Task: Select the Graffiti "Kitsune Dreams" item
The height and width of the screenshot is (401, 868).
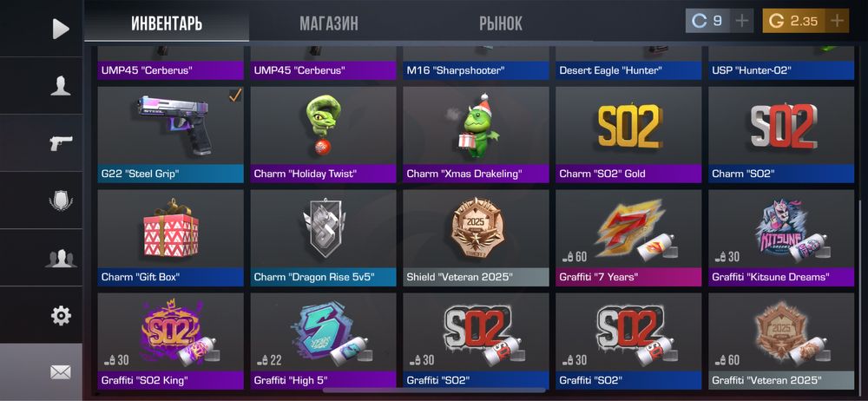Action: pyautogui.click(x=782, y=238)
